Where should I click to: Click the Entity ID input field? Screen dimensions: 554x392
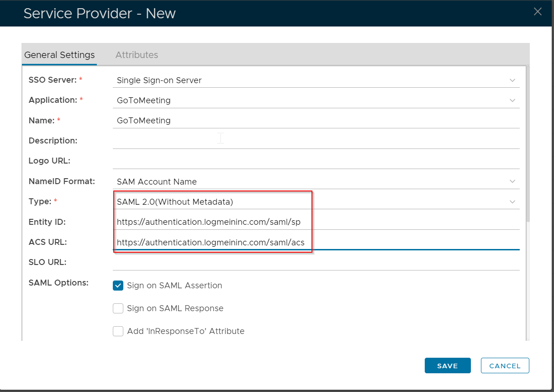(315, 222)
